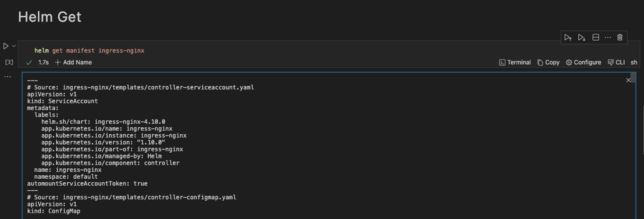Viewport: 644px width, 219px height.
Task: Click the CLI button
Action: [x=616, y=62]
